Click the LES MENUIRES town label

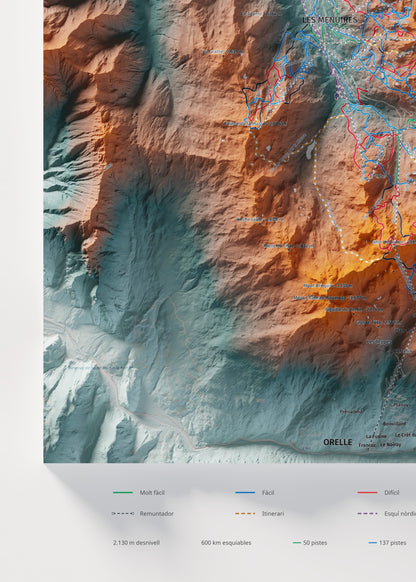pyautogui.click(x=330, y=20)
